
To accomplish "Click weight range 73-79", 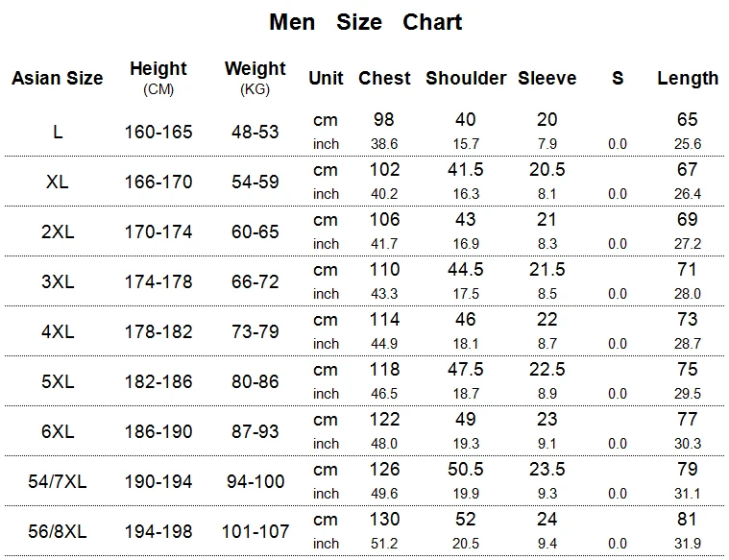I will [x=255, y=331].
